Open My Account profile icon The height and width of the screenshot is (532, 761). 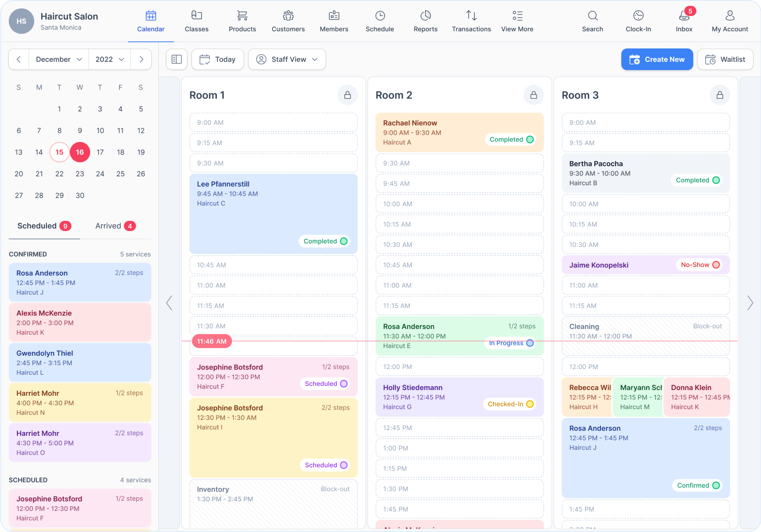point(730,16)
